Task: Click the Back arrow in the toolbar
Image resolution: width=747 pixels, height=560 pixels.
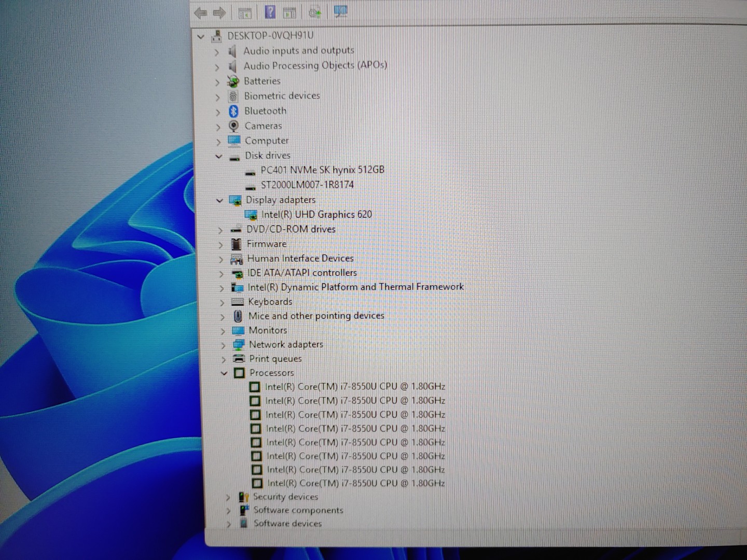Action: (x=200, y=13)
